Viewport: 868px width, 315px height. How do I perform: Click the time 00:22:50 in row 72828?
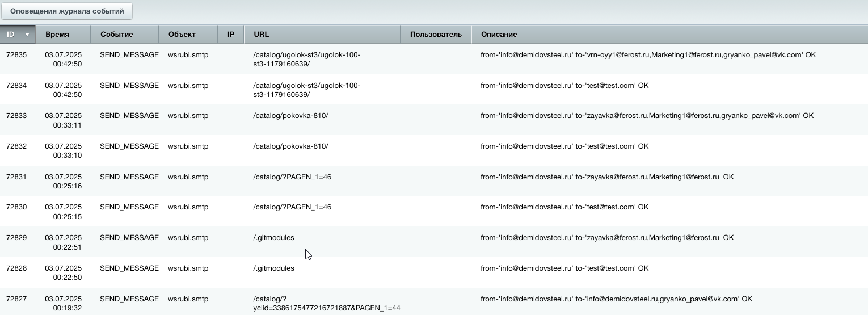coord(68,278)
